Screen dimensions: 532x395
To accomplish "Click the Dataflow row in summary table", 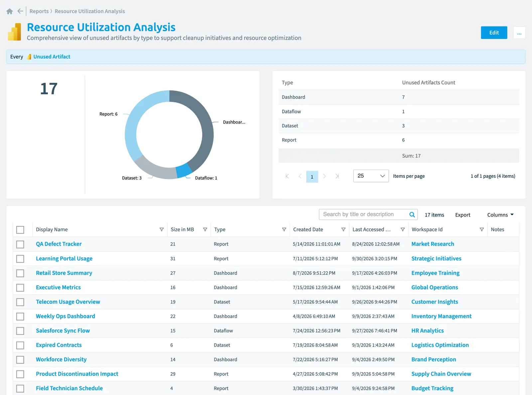I will (399, 112).
